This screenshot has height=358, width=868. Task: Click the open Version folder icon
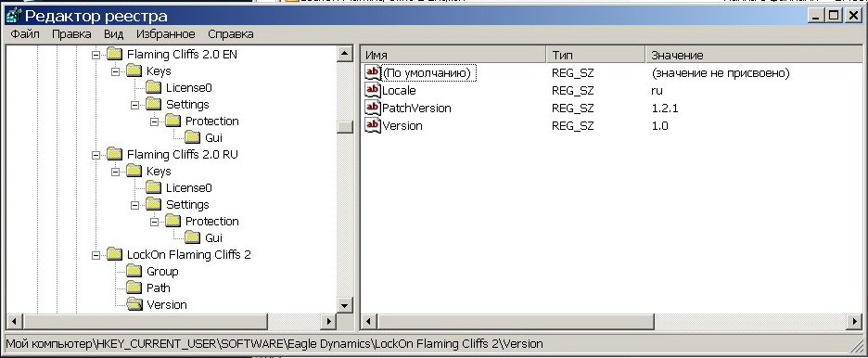134,304
